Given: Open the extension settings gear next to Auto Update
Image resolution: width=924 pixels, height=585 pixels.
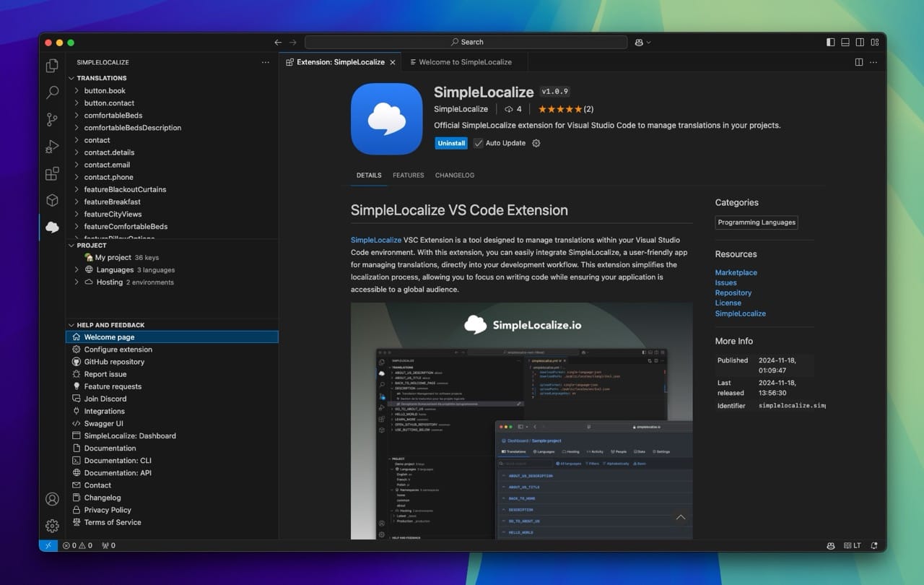Looking at the screenshot, I should 536,143.
